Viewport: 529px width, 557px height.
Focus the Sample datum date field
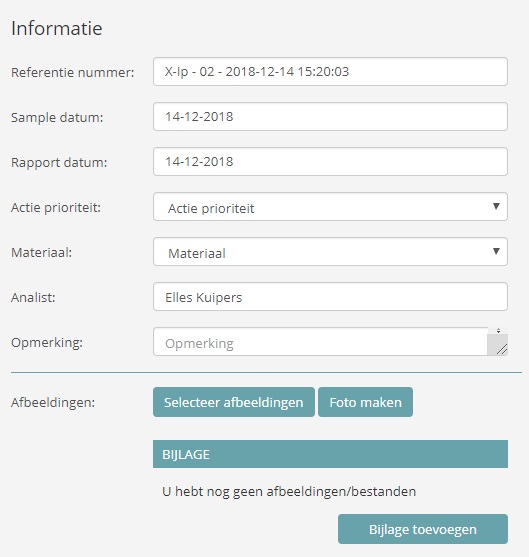pyautogui.click(x=330, y=117)
